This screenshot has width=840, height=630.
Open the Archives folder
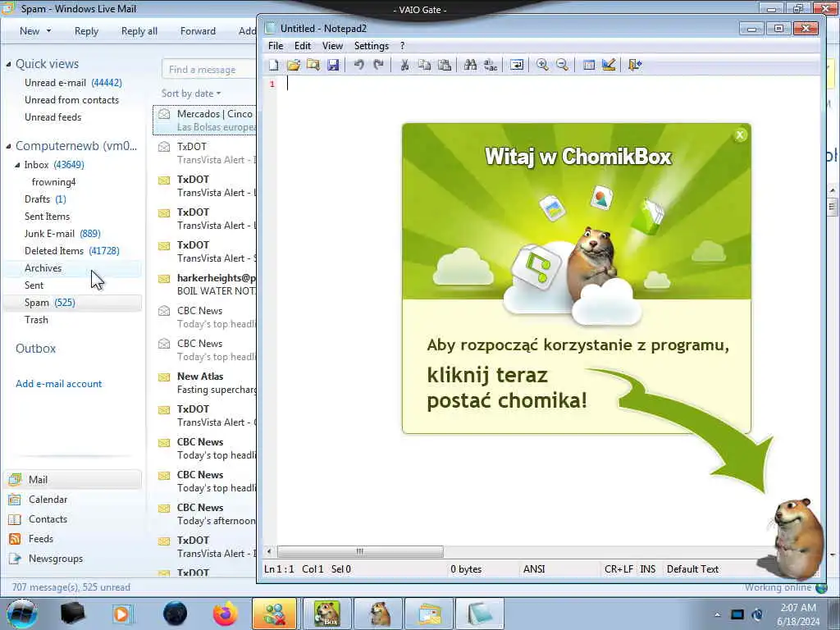(x=43, y=268)
